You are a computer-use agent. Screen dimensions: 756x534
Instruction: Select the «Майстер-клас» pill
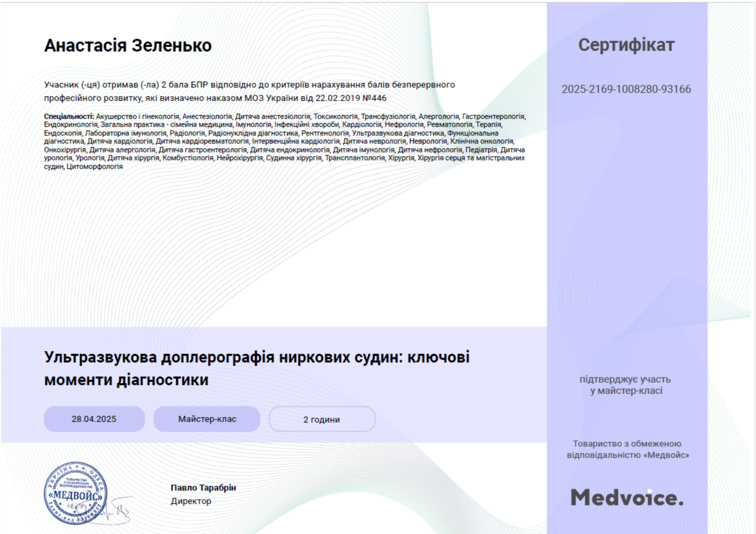(206, 419)
